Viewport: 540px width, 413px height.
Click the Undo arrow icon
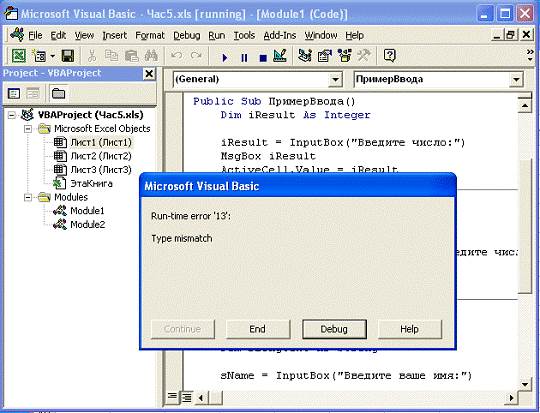click(177, 55)
